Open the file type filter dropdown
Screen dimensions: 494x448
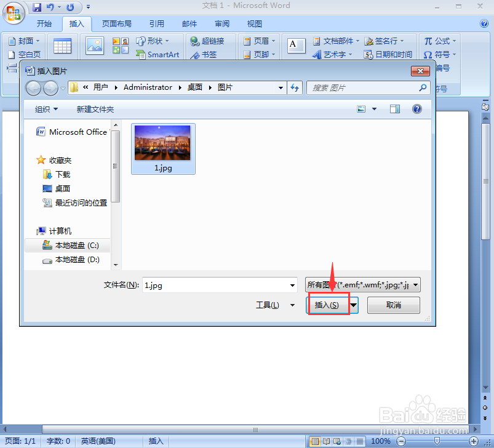(415, 284)
